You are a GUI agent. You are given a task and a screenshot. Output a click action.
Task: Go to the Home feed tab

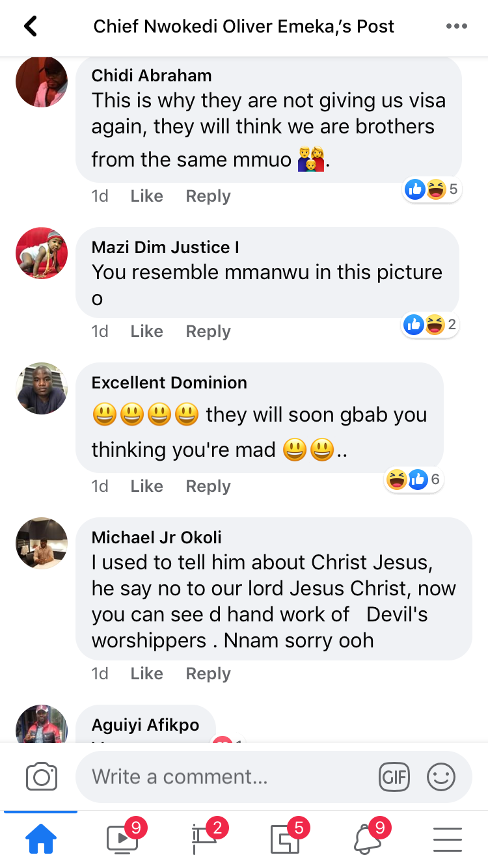pyautogui.click(x=40, y=839)
